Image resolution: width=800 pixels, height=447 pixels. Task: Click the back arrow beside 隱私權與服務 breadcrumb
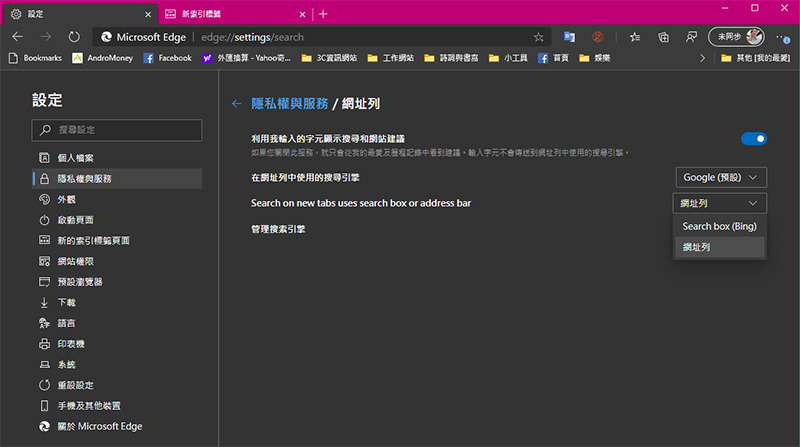[237, 103]
